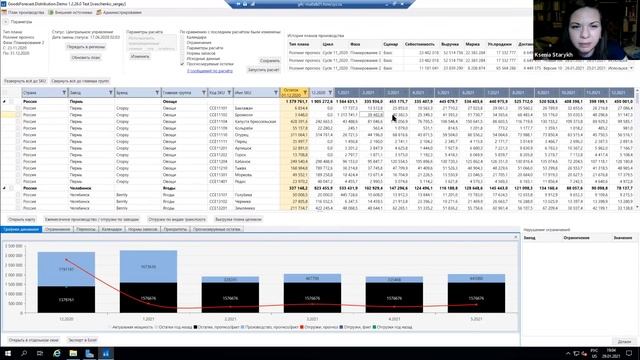Open the План производства menu icon
The width and height of the screenshot is (640, 360).
coord(4,12)
